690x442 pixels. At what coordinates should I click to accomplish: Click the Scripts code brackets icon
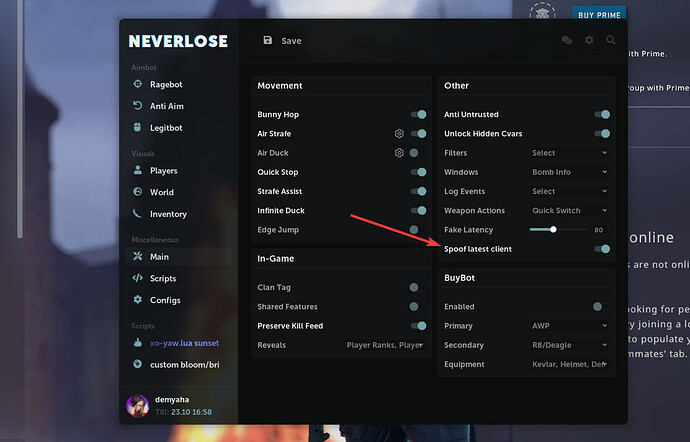click(x=138, y=278)
